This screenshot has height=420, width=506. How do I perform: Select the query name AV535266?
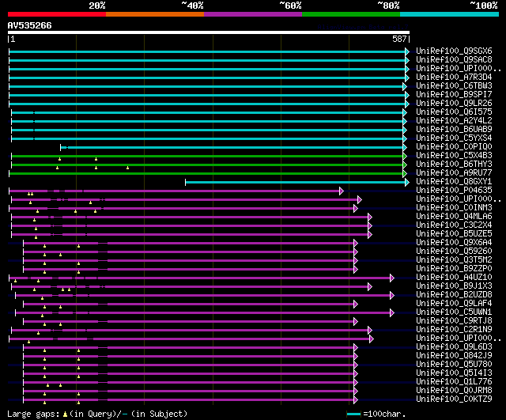(x=30, y=25)
